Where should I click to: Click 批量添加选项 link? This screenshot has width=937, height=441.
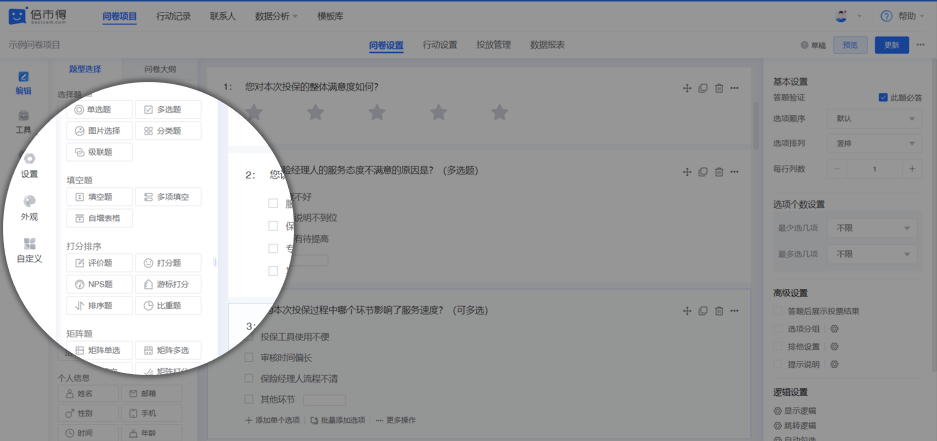coord(339,420)
